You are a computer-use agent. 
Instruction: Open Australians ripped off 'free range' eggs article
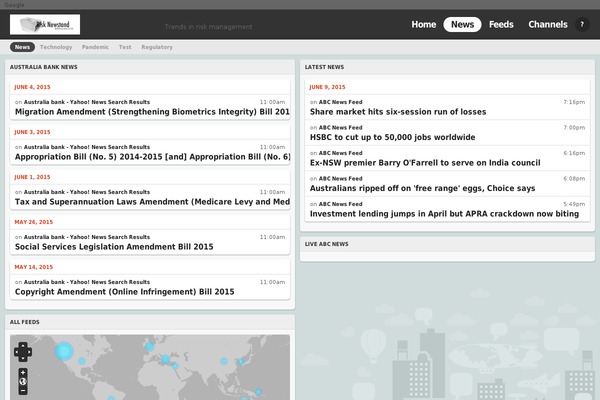tap(422, 188)
